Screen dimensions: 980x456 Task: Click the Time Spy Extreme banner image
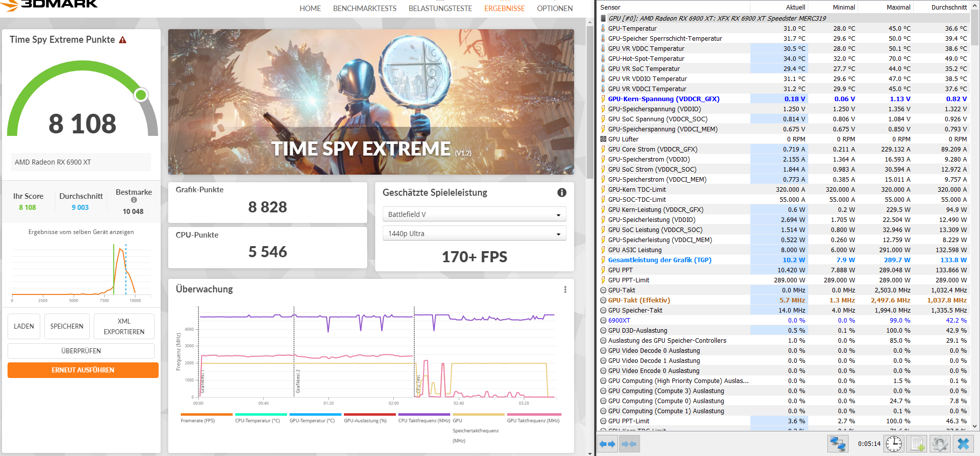coord(371,102)
